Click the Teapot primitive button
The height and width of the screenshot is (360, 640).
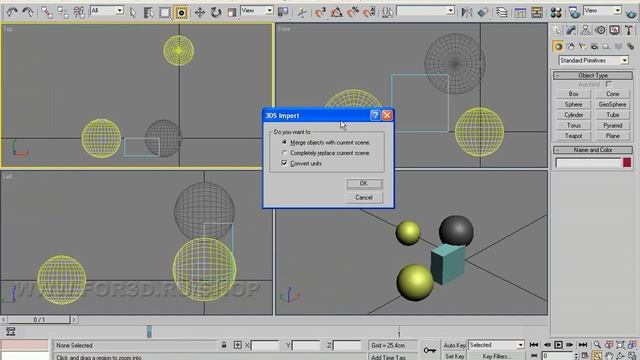pyautogui.click(x=573, y=136)
